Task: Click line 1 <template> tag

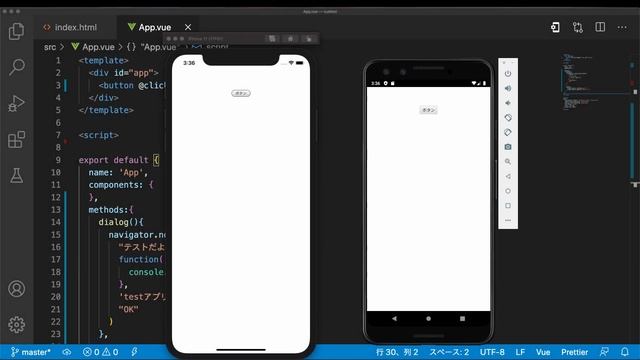Action: pos(103,60)
